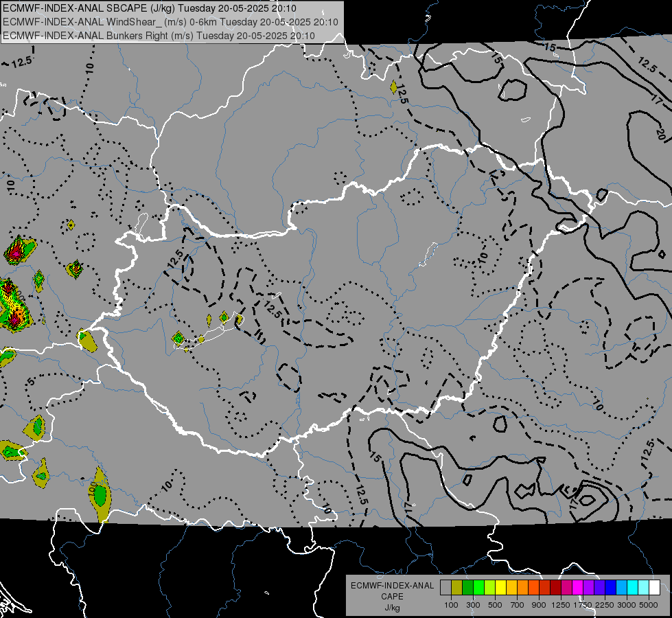
Task: Click the yellow-green legend swatch
Action: click(489, 587)
